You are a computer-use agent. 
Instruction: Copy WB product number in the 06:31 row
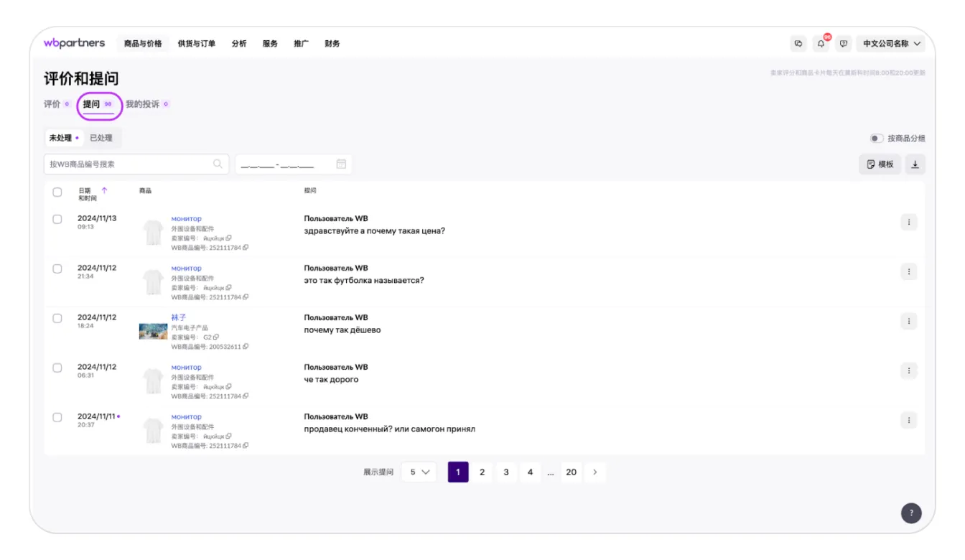pos(246,396)
